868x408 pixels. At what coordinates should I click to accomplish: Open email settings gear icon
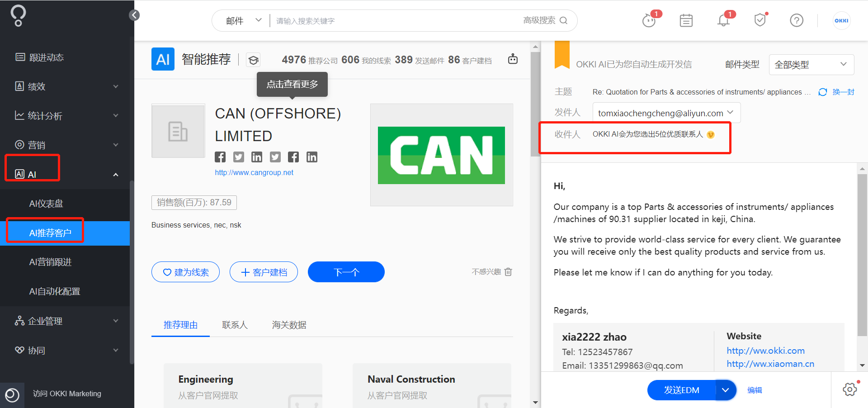coord(849,389)
